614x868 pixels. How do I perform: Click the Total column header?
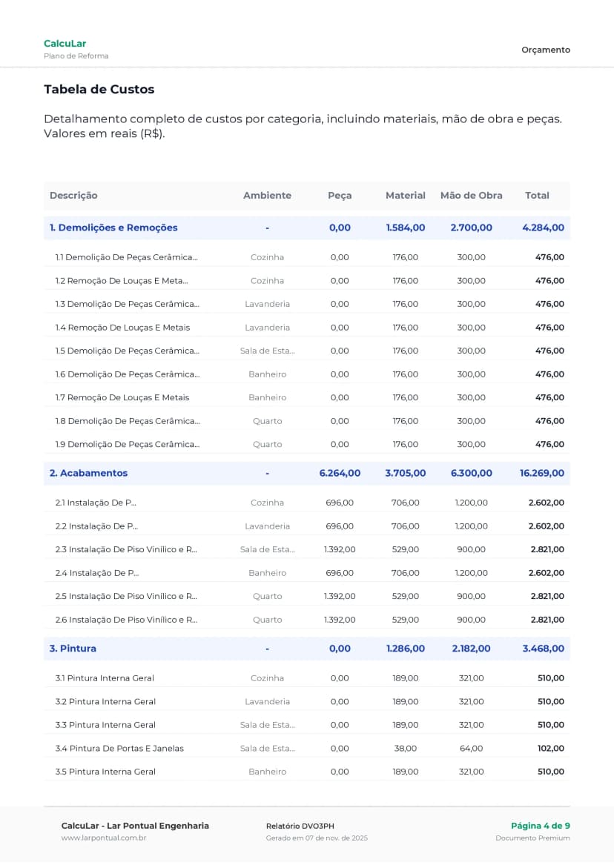[537, 196]
